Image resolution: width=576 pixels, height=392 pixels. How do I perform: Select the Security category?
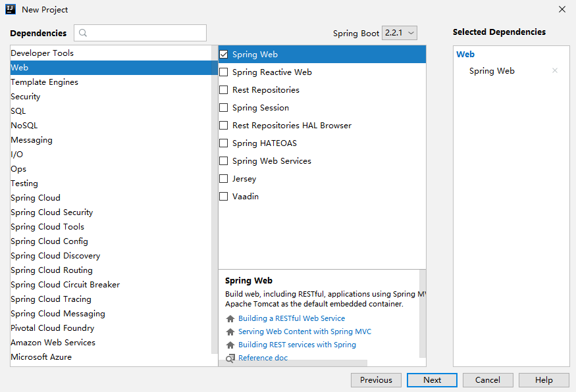click(26, 97)
